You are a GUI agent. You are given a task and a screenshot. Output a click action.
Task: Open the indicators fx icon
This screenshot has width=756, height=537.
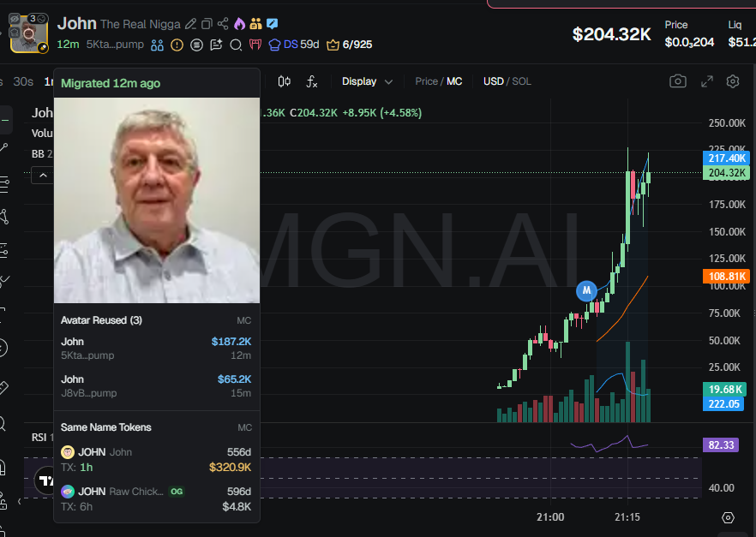312,81
